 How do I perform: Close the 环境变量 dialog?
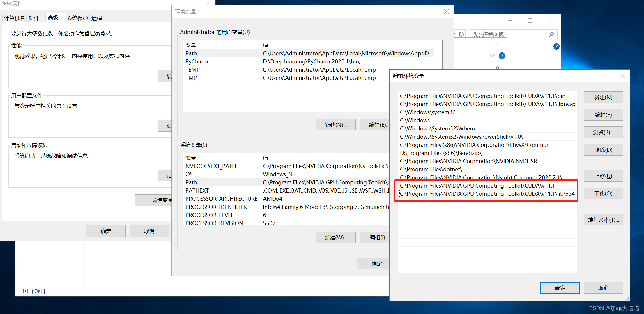click(x=446, y=12)
